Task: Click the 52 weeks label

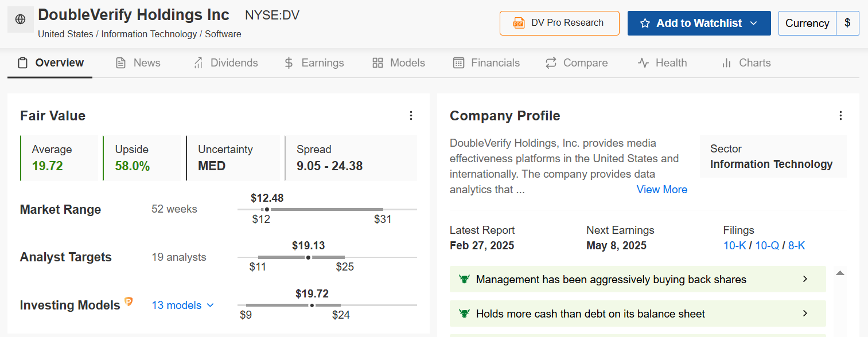Action: 174,209
